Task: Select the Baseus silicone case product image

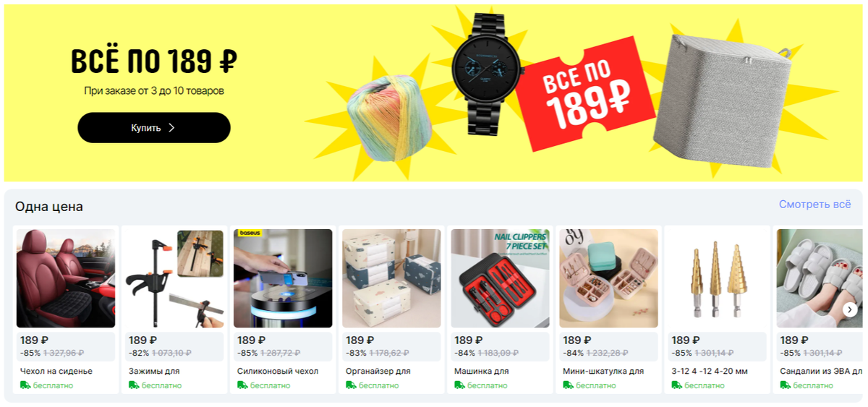Action: pos(283,278)
